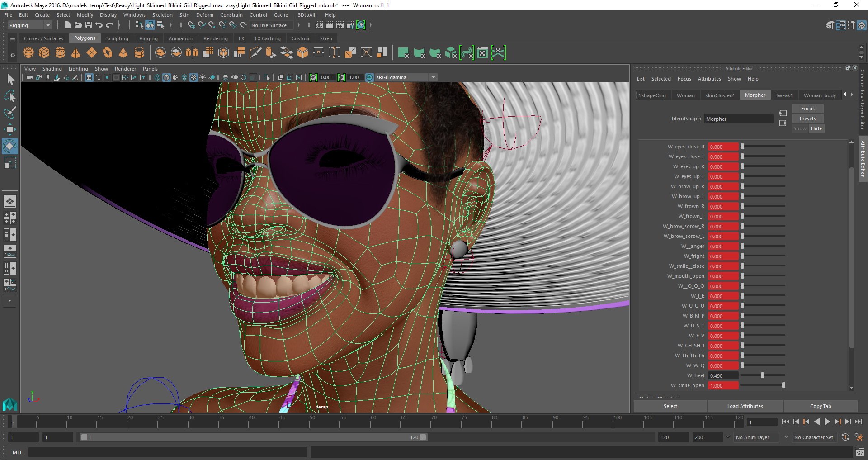Activate the Move tool

tap(10, 129)
